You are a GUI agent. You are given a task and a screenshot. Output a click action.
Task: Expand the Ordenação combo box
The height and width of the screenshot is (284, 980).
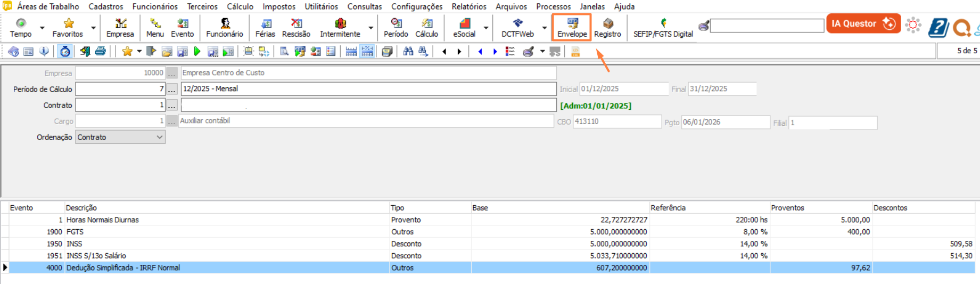click(159, 137)
